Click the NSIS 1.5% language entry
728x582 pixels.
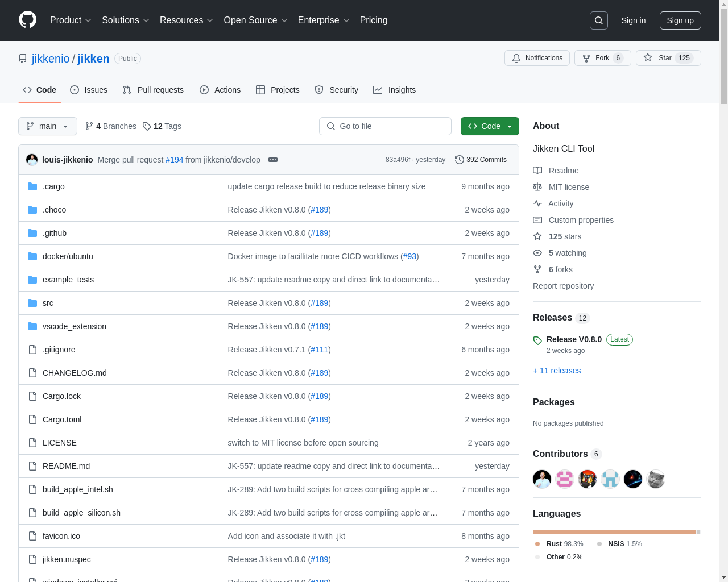click(x=619, y=544)
